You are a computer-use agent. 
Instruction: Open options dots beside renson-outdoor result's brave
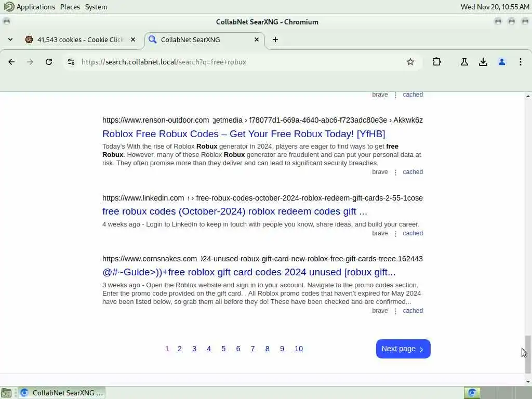click(x=395, y=172)
